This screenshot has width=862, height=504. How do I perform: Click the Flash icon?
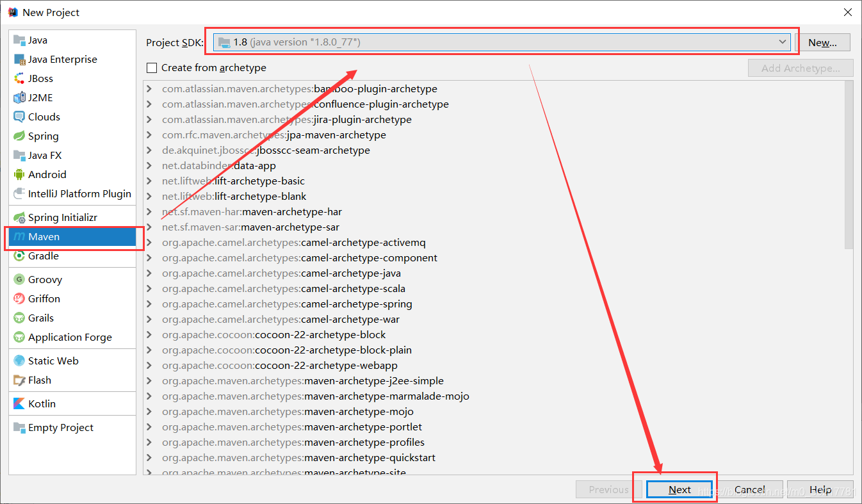tap(19, 380)
